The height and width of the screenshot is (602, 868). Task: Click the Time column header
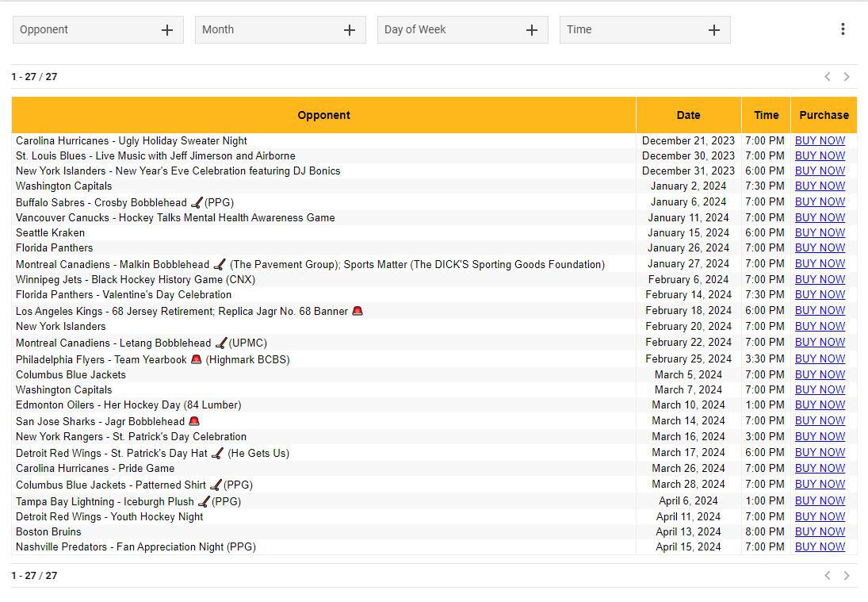pyautogui.click(x=766, y=115)
